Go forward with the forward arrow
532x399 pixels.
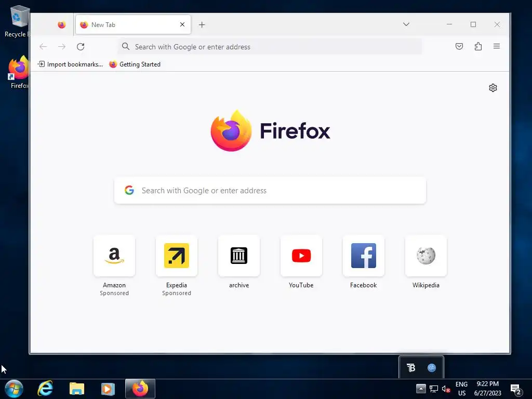pyautogui.click(x=62, y=46)
